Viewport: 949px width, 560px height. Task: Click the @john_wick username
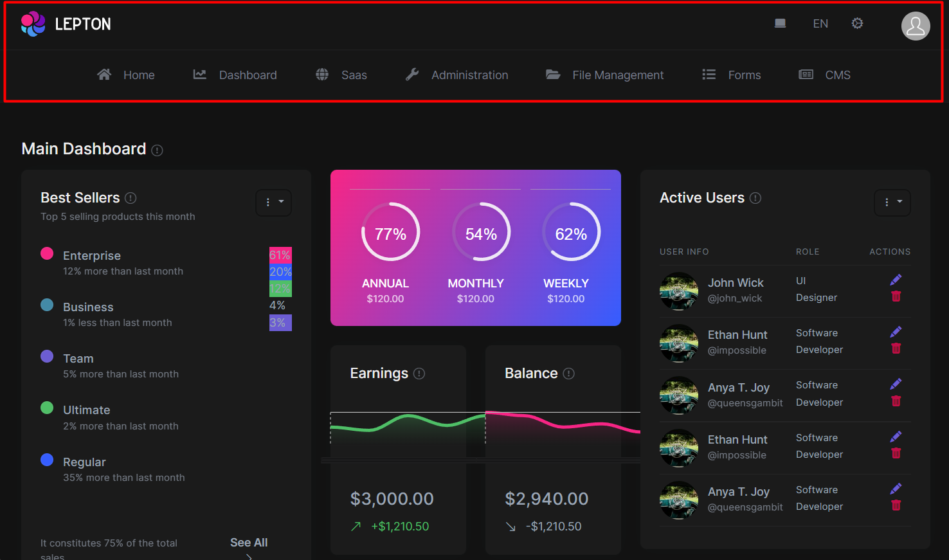[x=735, y=298]
